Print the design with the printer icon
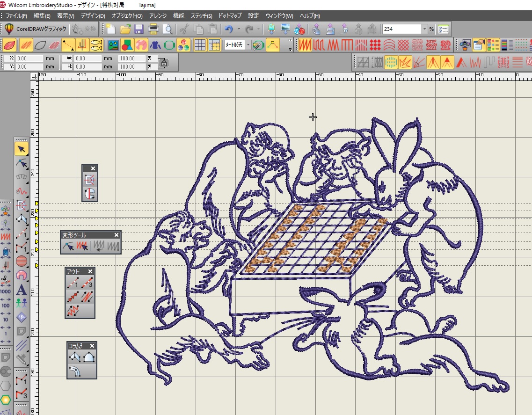This screenshot has width=532, height=415. [x=153, y=29]
